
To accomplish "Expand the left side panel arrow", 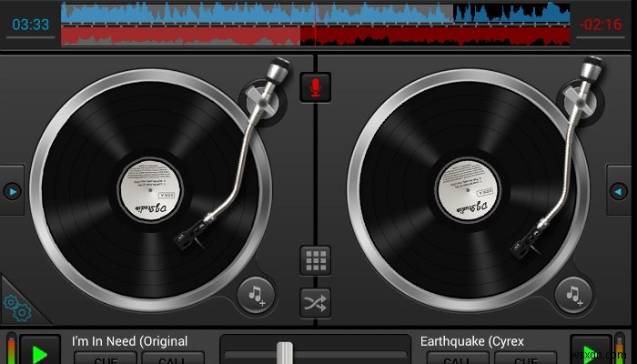I will pos(12,191).
